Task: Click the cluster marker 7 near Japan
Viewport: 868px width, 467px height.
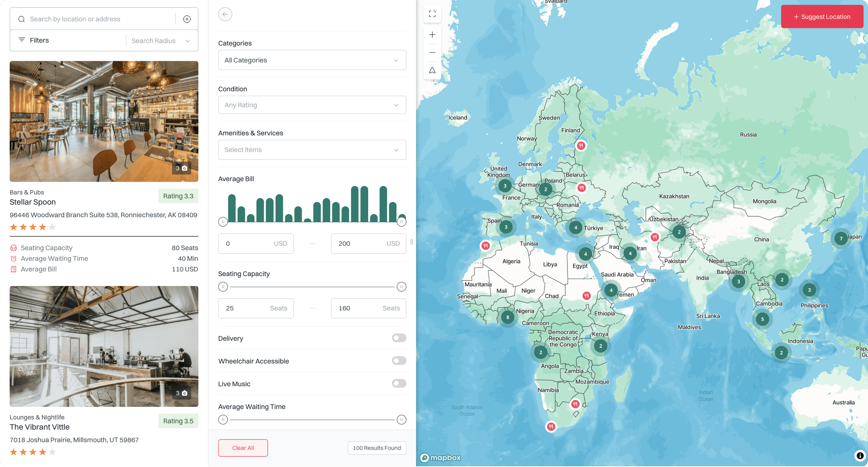Action: 841,238
